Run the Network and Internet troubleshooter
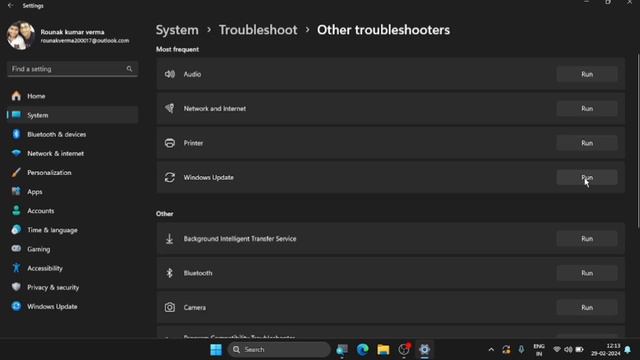 pyautogui.click(x=587, y=109)
